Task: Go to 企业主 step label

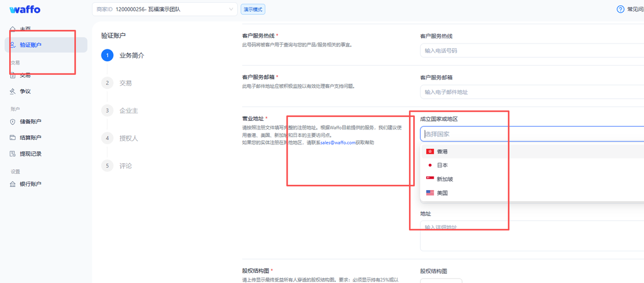Action: tap(129, 111)
